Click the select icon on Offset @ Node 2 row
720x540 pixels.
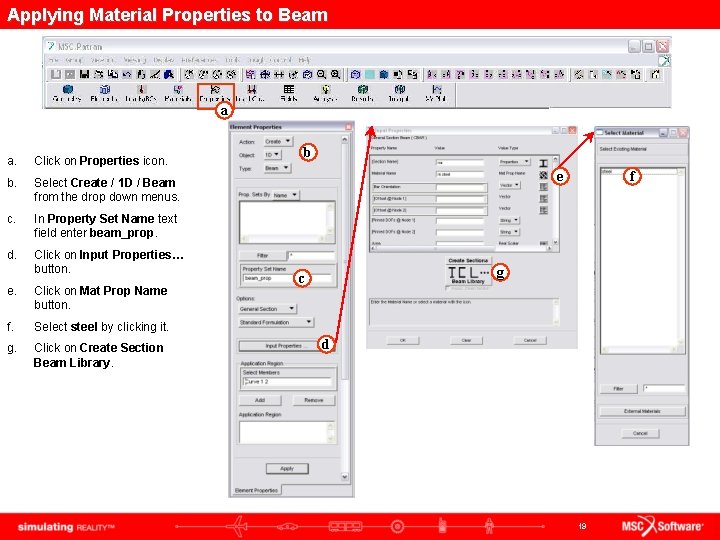[543, 210]
